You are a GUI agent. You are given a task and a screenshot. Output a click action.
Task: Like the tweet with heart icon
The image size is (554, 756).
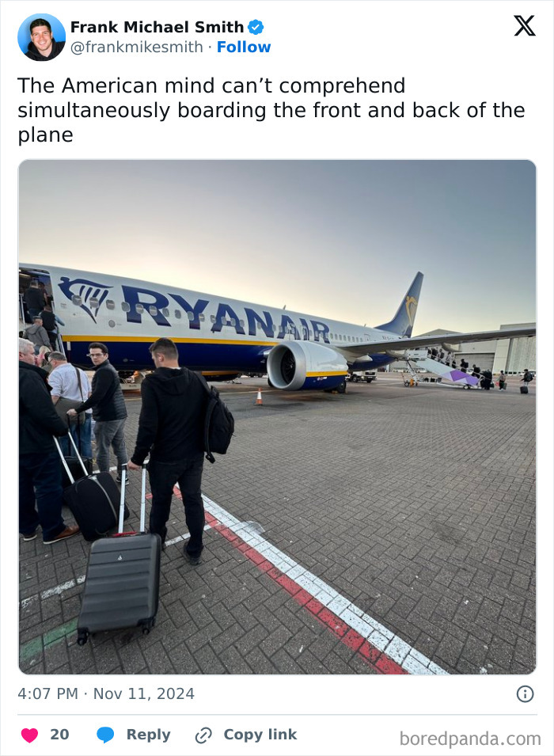pyautogui.click(x=29, y=735)
